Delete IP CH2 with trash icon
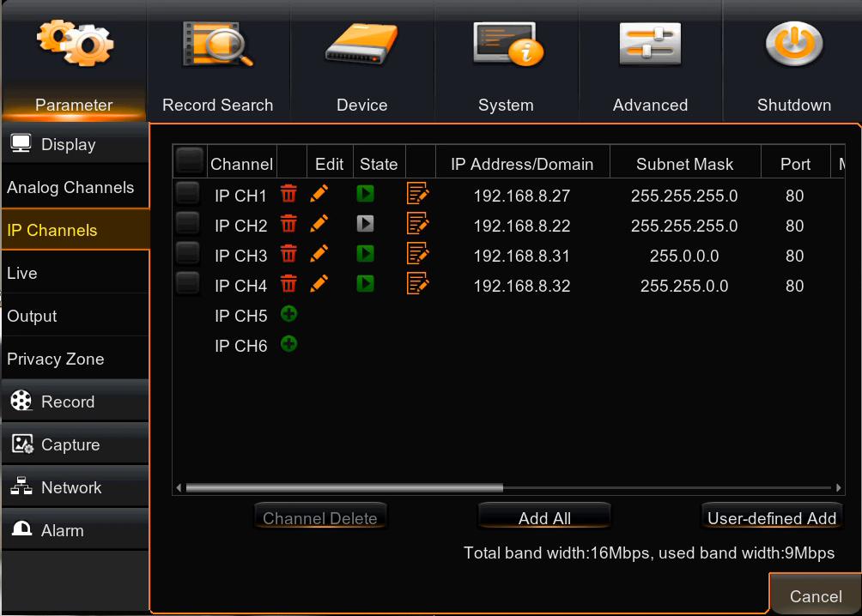Image resolution: width=862 pixels, height=616 pixels. [288, 224]
